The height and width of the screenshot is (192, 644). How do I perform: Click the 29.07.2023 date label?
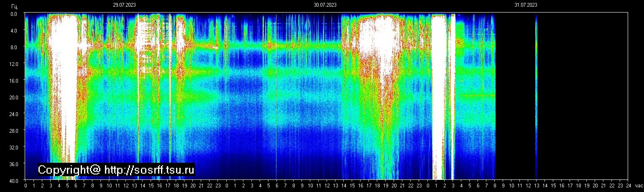click(124, 5)
